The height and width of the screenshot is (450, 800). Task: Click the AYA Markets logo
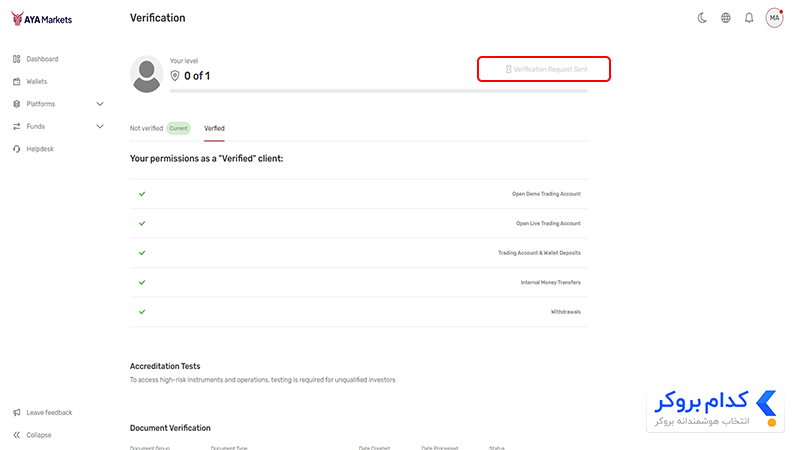point(42,19)
